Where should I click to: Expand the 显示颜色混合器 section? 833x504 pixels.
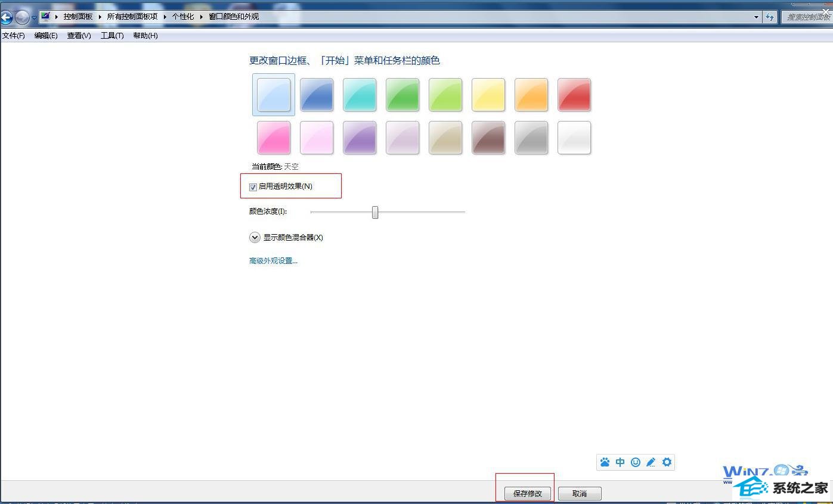point(255,238)
